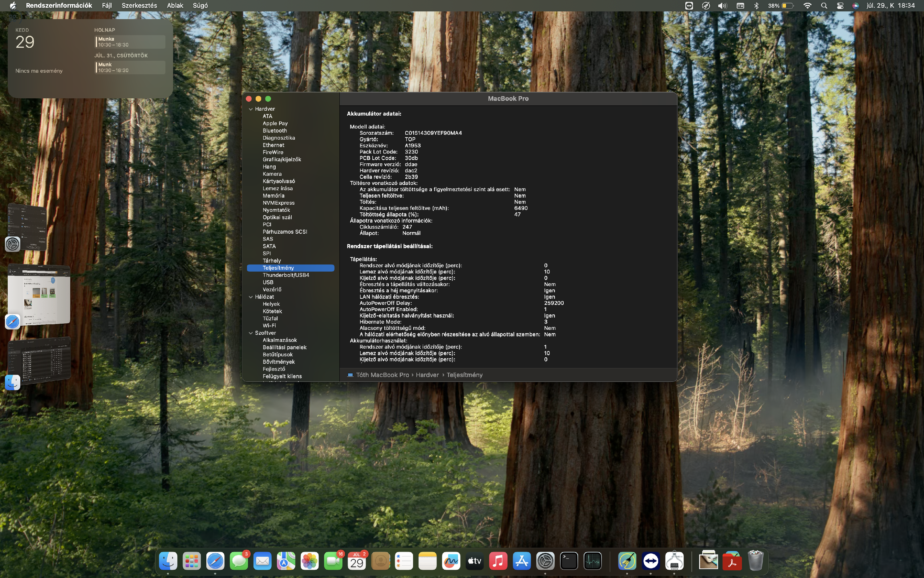The image size is (924, 578).
Task: Open Spotlight search in menu bar
Action: tap(824, 5)
